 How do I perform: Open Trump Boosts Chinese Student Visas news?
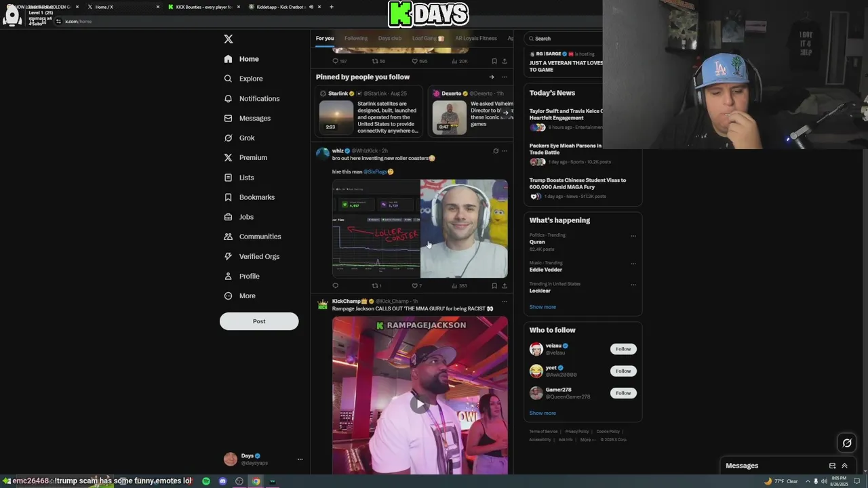point(578,184)
